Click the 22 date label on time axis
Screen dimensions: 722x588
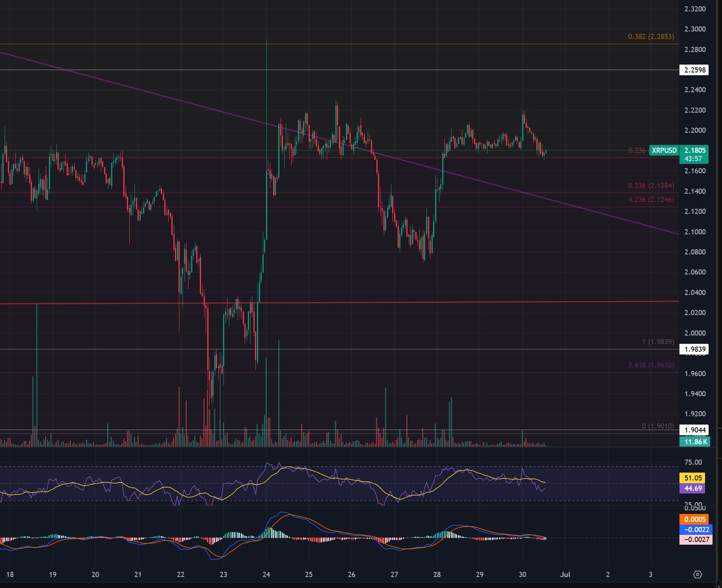point(180,575)
